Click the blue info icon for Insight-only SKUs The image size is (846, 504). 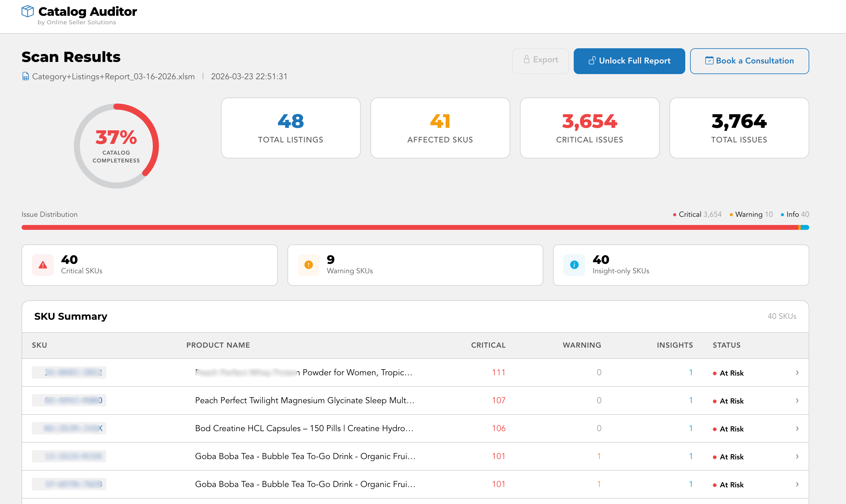574,265
